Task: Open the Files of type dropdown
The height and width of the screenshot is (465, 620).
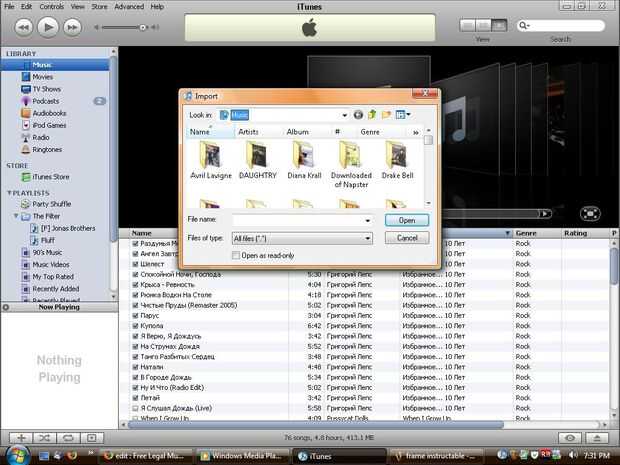Action: 302,238
